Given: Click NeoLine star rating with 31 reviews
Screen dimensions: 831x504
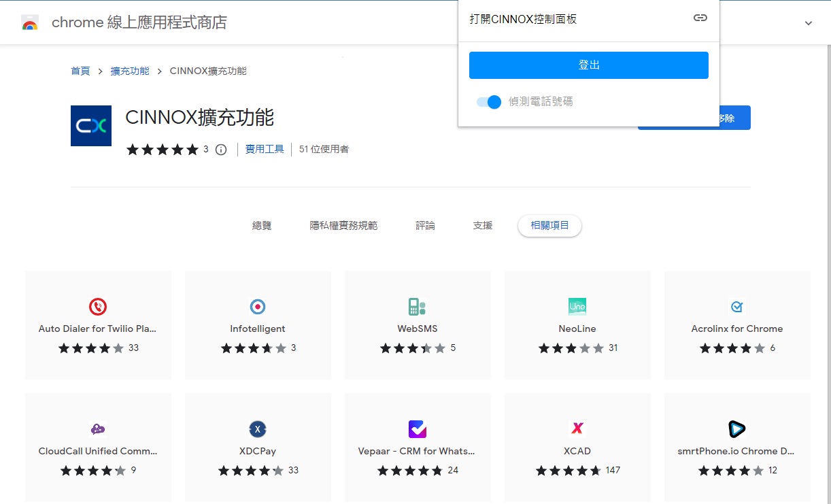Looking at the screenshot, I should 571,348.
